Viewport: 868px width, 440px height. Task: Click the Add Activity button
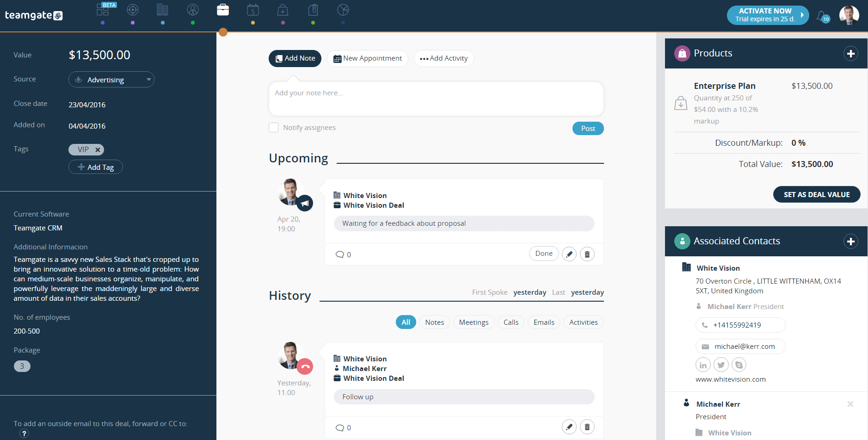(444, 58)
